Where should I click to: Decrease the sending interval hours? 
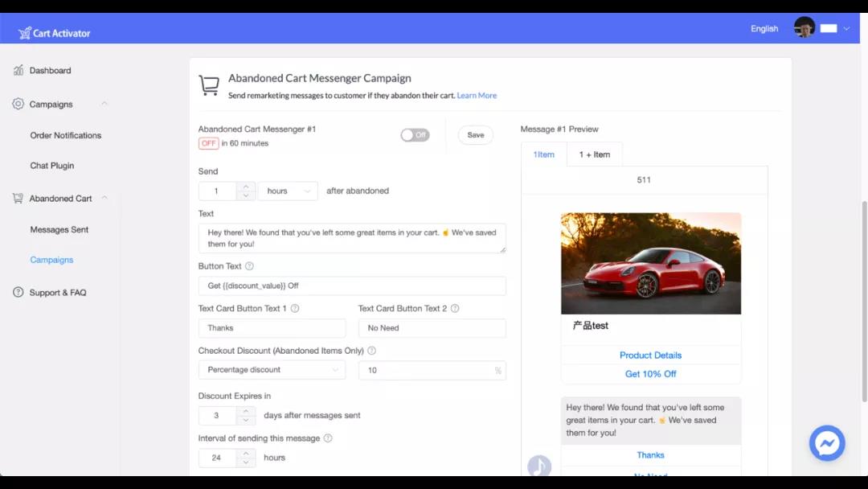246,462
